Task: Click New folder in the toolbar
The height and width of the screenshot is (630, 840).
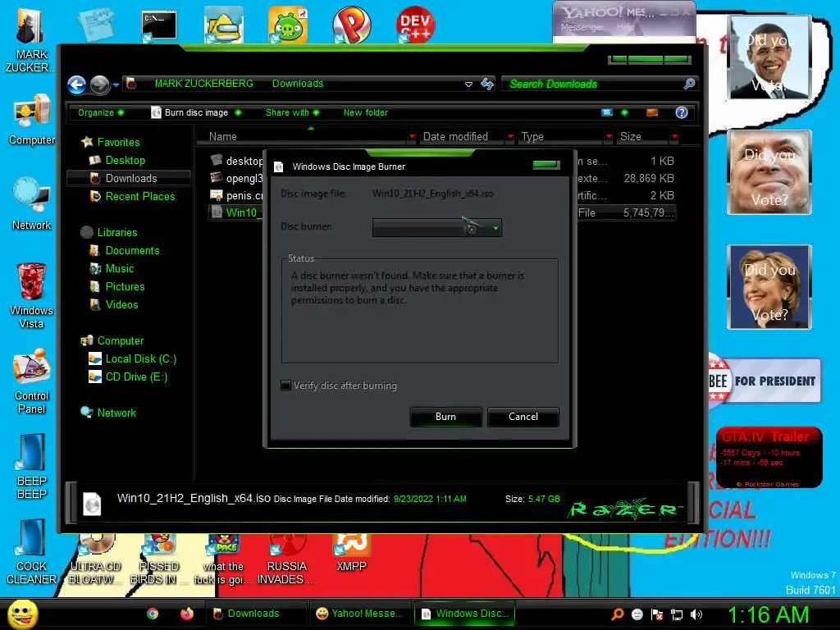Action: click(x=365, y=112)
